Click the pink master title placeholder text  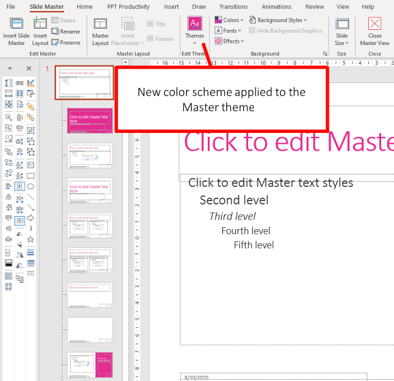tap(289, 142)
